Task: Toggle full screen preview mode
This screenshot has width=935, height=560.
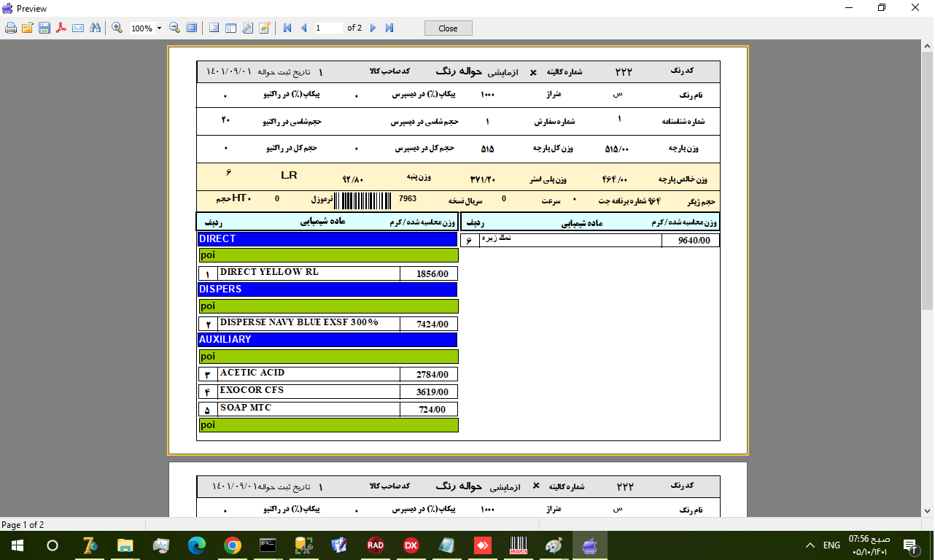Action: (191, 28)
